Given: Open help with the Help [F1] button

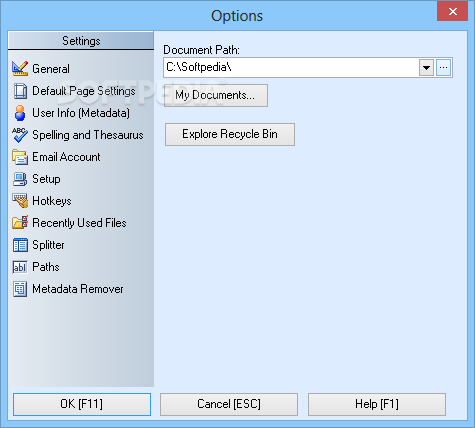Looking at the screenshot, I should pos(377,404).
